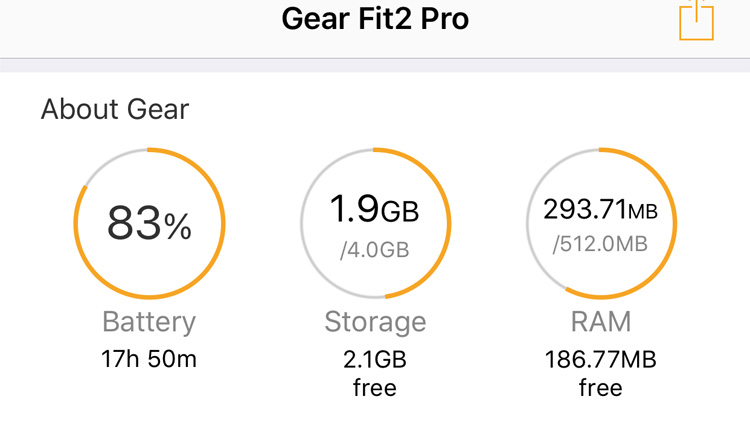Tap the /512.0MB total RAM text
This screenshot has width=750, height=428.
pyautogui.click(x=600, y=244)
